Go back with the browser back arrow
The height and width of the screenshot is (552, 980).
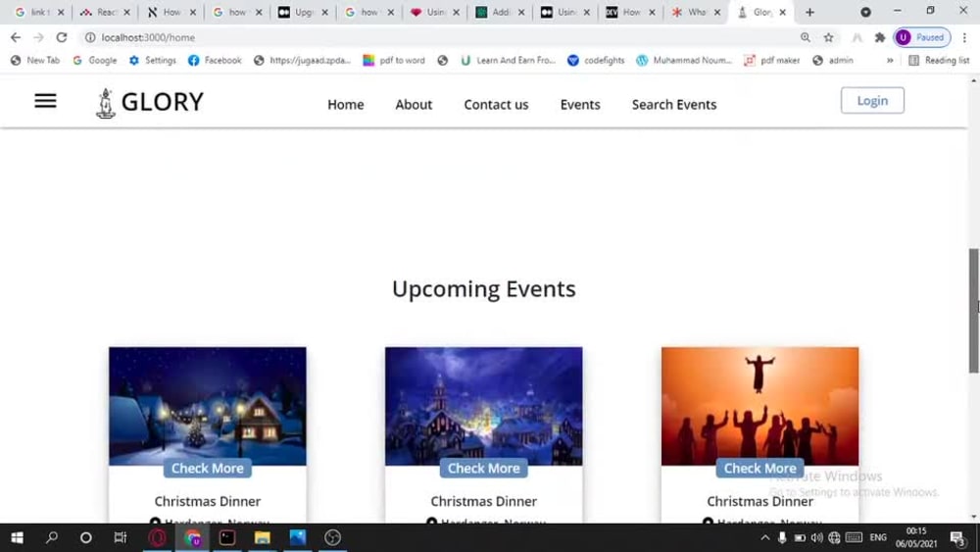[x=16, y=37]
